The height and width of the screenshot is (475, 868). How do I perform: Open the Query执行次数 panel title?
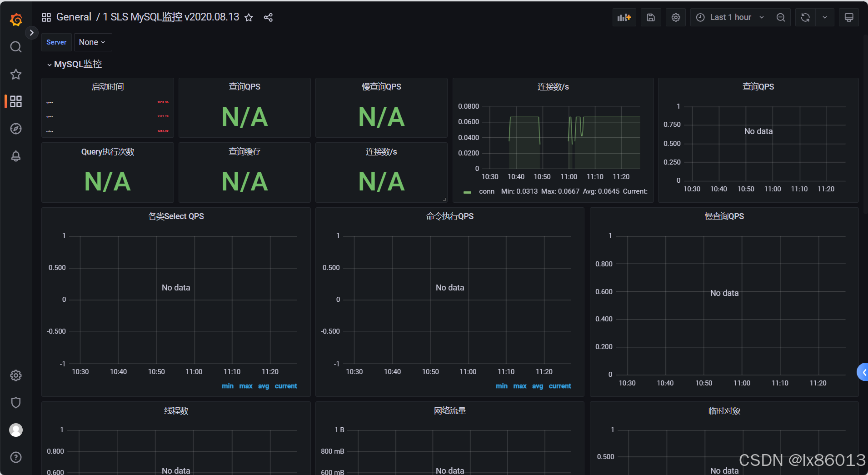(x=108, y=151)
